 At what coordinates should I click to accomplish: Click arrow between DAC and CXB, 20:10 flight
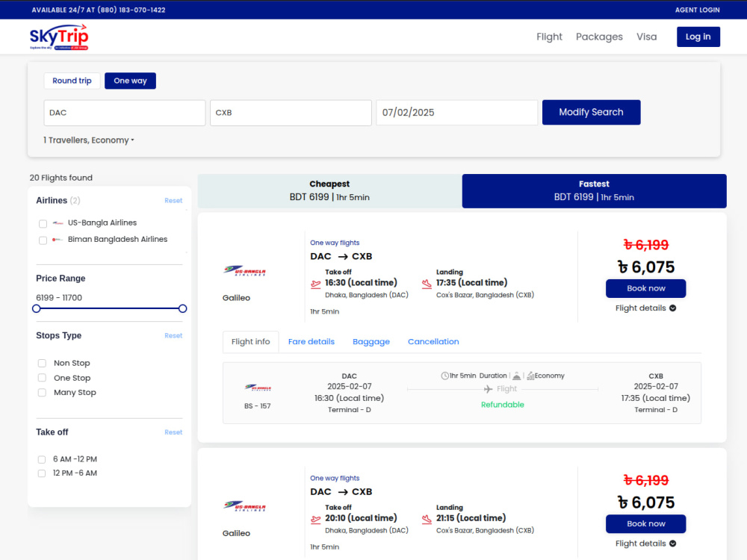pos(343,492)
